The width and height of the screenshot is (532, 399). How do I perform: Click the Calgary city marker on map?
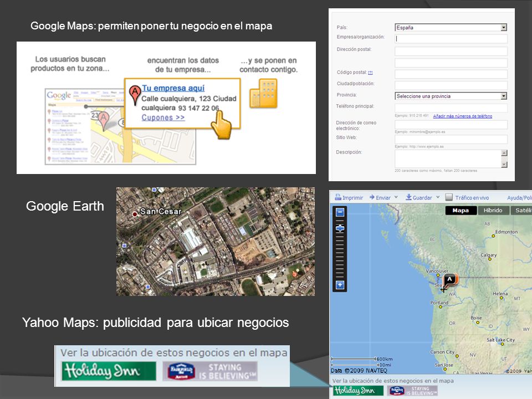coord(489,259)
